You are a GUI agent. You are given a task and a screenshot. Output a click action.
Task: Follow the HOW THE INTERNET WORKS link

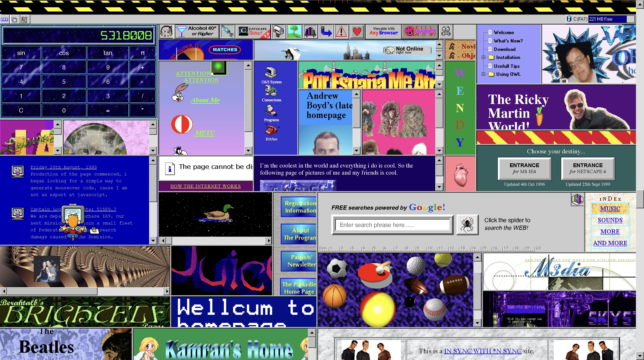[205, 186]
